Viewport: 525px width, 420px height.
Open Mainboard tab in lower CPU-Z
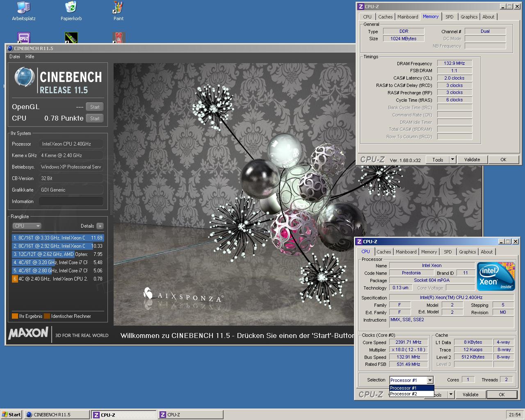[x=406, y=252]
